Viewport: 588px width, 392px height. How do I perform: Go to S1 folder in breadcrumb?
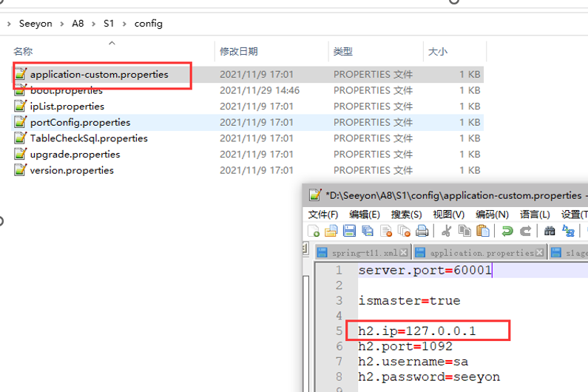click(x=109, y=24)
